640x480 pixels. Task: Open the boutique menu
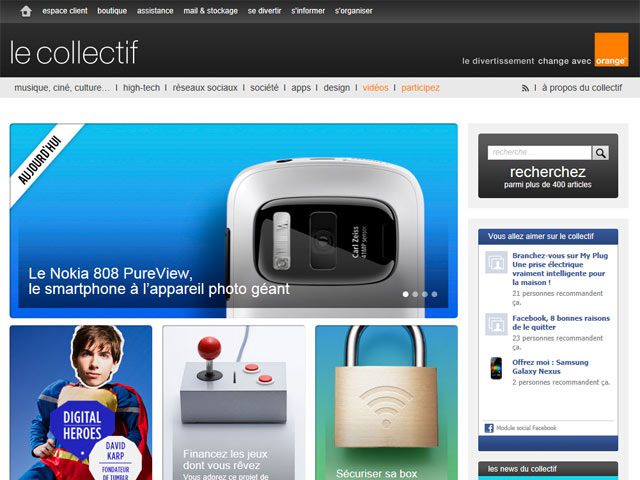(112, 11)
